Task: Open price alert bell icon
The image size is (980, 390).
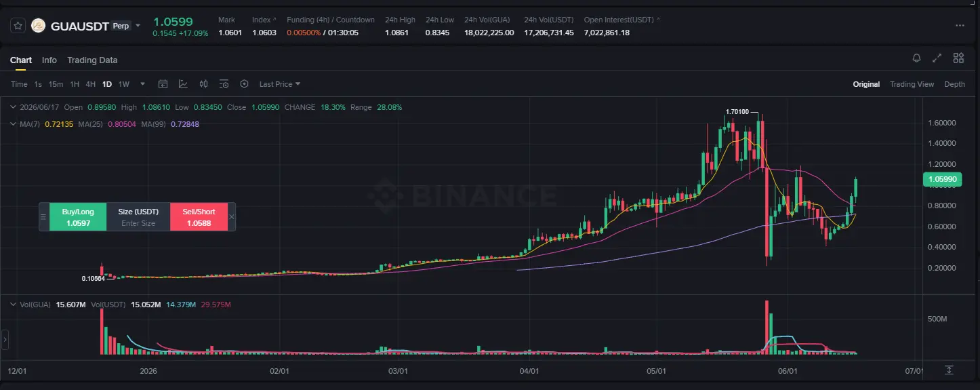Action: (x=916, y=58)
